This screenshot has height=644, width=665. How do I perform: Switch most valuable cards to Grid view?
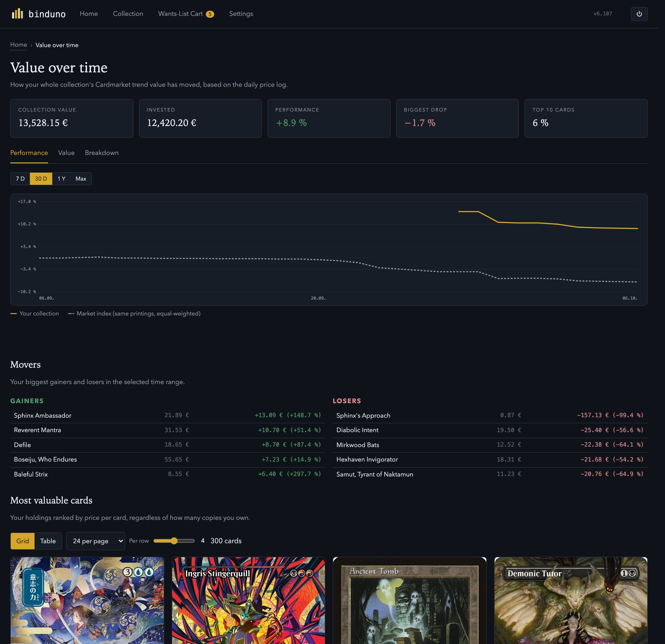(22, 541)
